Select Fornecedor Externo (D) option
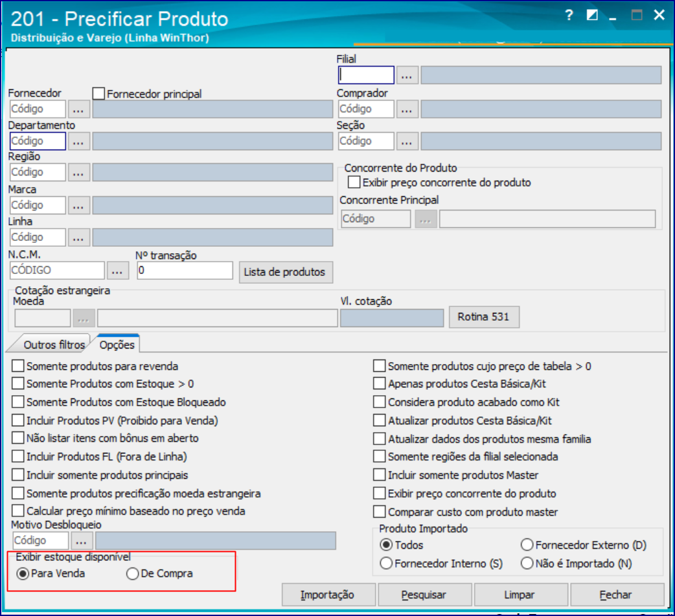The height and width of the screenshot is (616, 675). tap(527, 545)
